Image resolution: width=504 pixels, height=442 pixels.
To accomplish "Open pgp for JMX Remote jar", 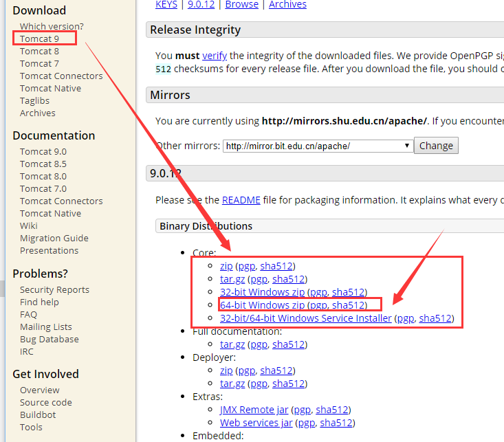I will (x=303, y=410).
